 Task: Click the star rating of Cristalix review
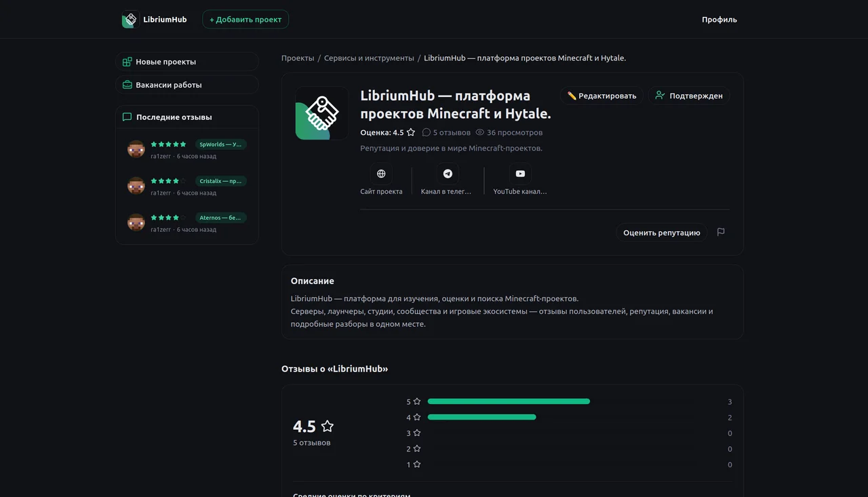168,181
